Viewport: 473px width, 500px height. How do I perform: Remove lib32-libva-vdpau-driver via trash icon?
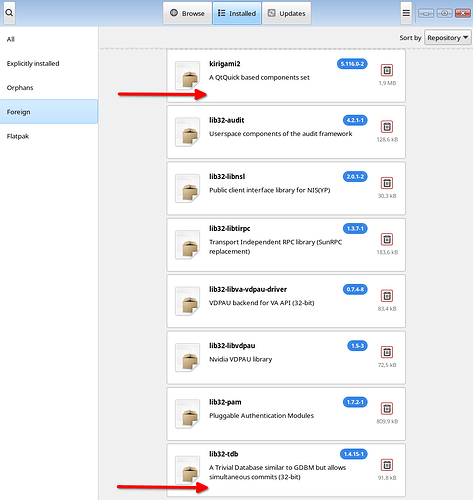pyautogui.click(x=387, y=296)
